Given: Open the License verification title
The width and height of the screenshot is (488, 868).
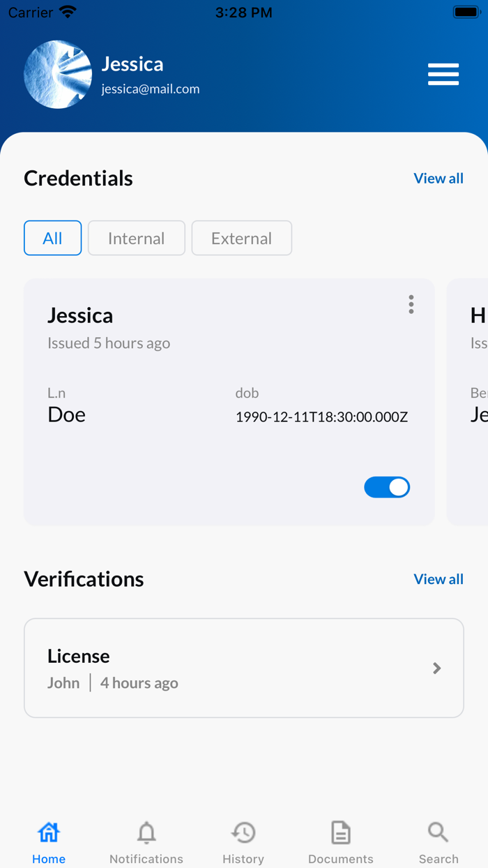Looking at the screenshot, I should [79, 656].
